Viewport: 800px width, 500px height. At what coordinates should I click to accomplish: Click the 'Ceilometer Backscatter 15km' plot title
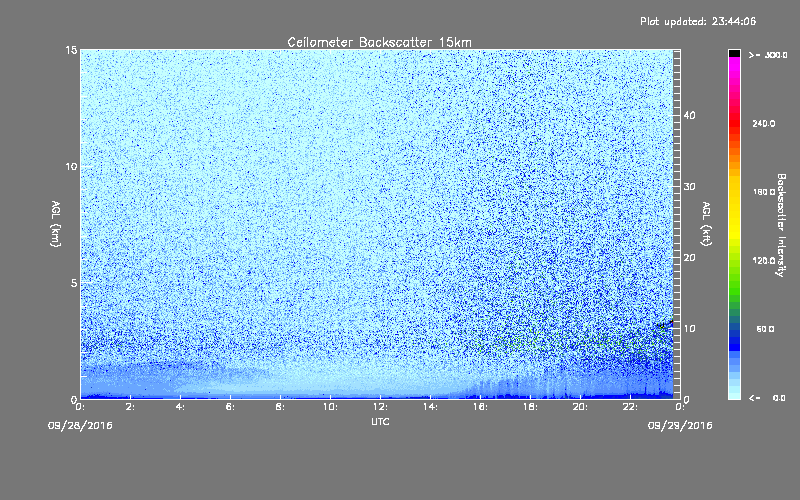[x=379, y=42]
